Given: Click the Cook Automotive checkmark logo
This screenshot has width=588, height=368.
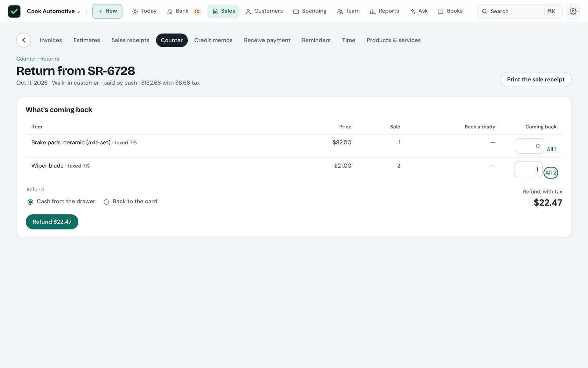Looking at the screenshot, I should click(x=14, y=11).
